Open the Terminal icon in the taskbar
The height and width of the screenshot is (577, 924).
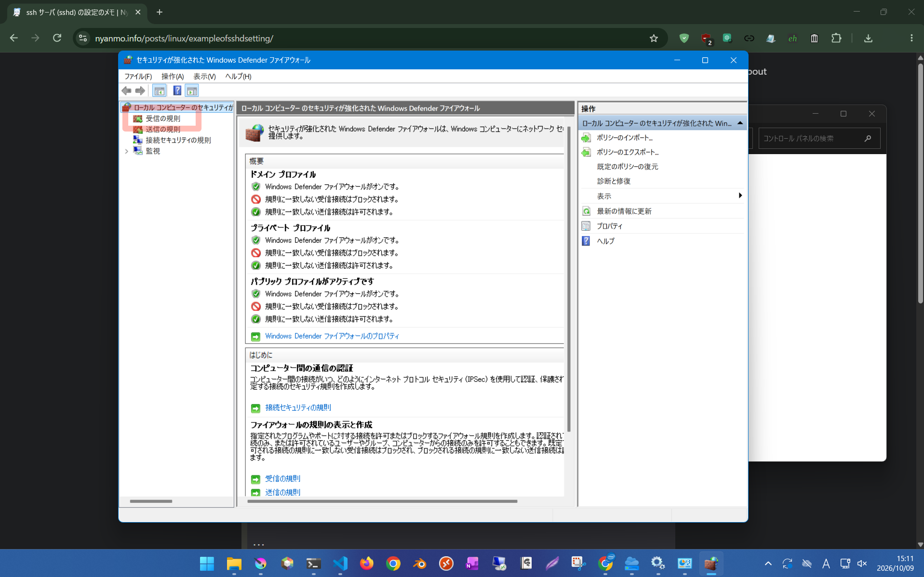click(313, 563)
